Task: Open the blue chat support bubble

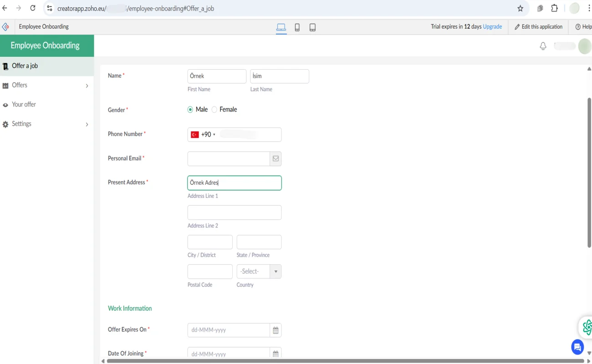Action: point(577,347)
